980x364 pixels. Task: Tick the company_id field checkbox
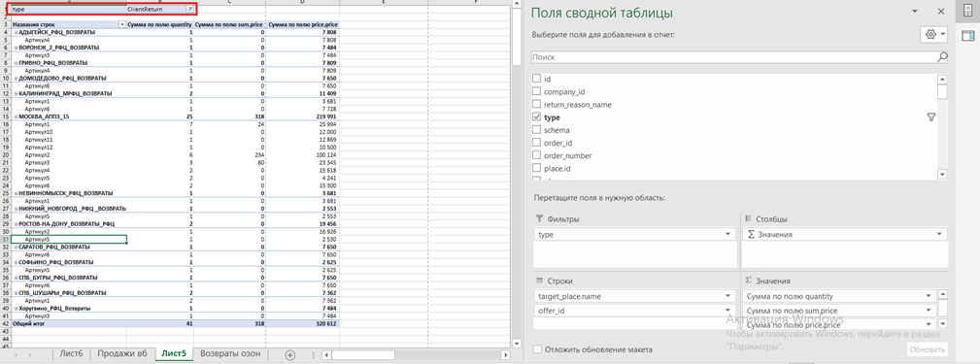[536, 92]
